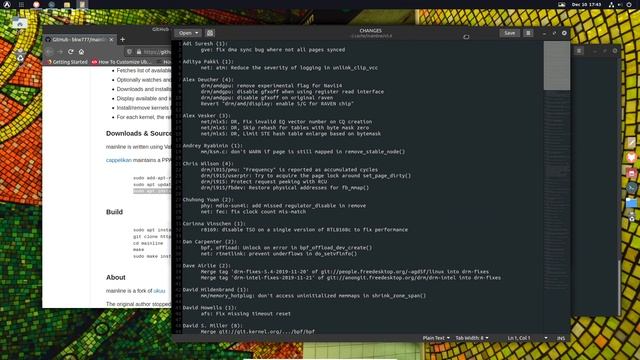Close the GitHub bkw777 tab

tap(111, 40)
